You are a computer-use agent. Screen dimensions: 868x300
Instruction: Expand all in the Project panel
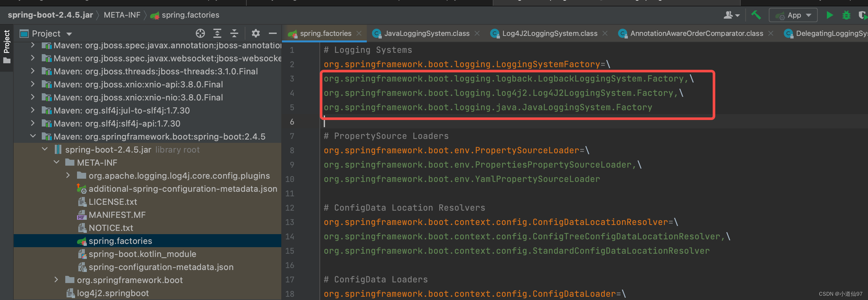217,33
